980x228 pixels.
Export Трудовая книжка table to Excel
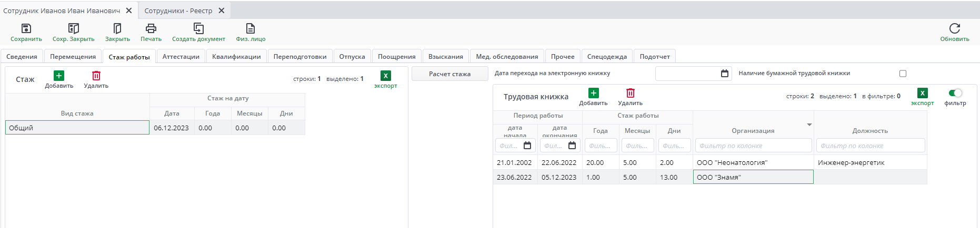922,94
